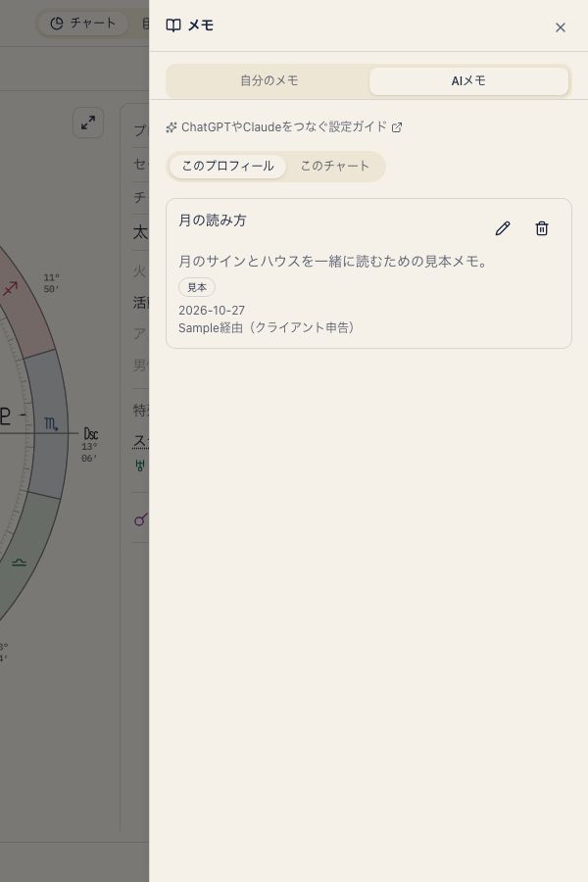Open the チャート tab behind the panel
Viewport: 588px width, 882px height.
(x=82, y=24)
